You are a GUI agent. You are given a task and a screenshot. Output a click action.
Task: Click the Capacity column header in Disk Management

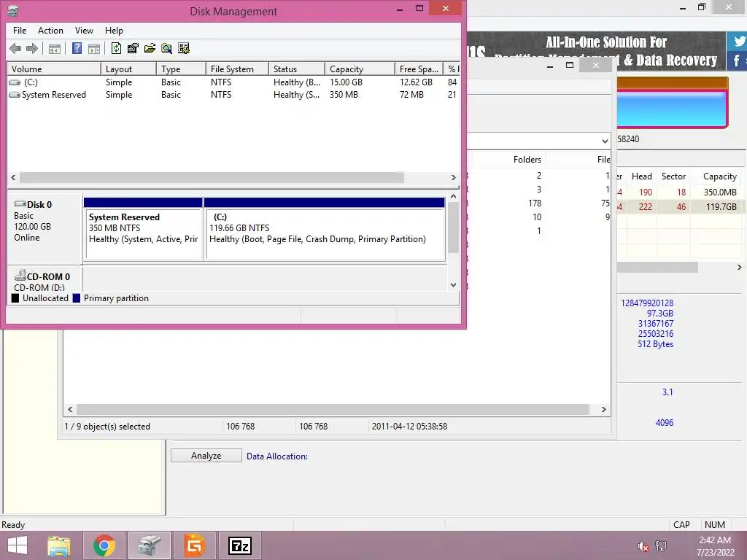(360, 69)
